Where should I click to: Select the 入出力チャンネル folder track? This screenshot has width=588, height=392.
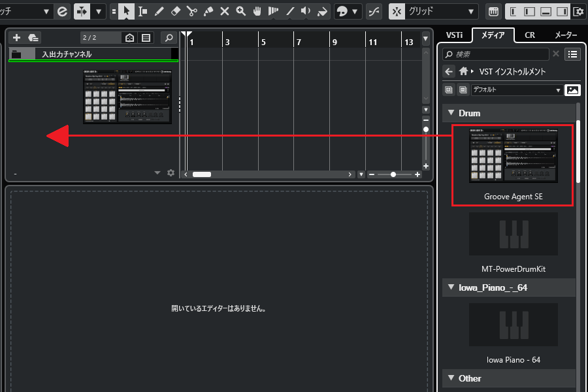click(x=91, y=54)
